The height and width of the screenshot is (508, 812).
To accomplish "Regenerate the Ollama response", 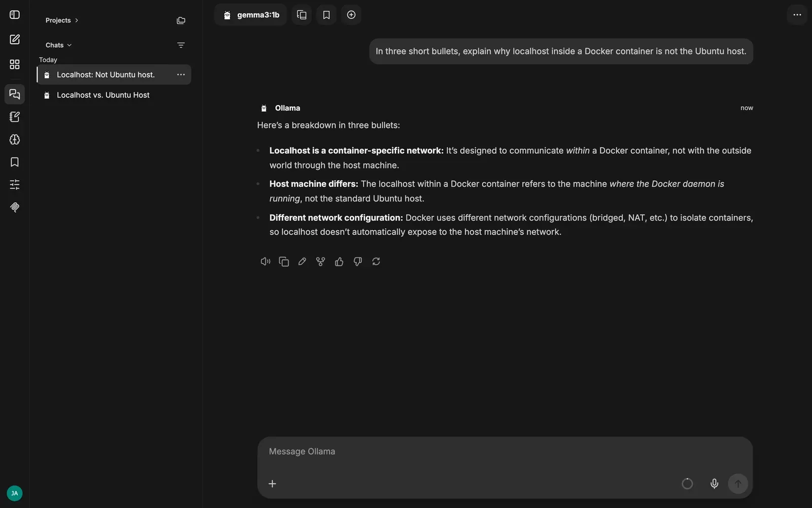I will click(x=376, y=262).
